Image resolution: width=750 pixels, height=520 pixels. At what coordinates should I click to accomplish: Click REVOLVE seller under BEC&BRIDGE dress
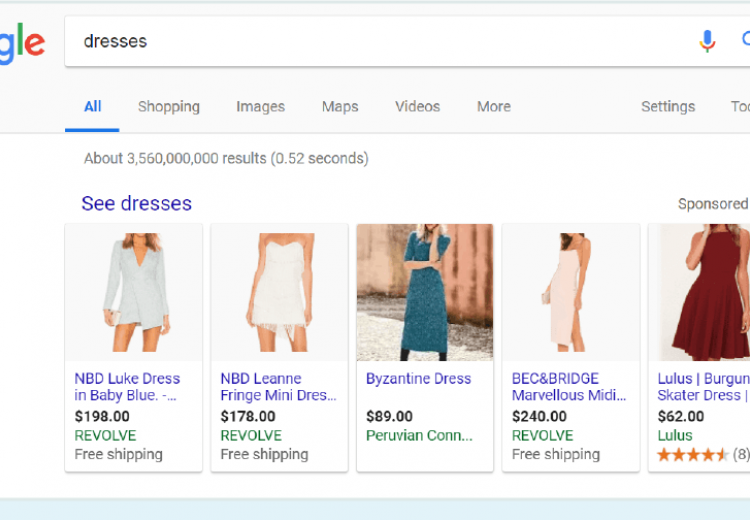(542, 435)
